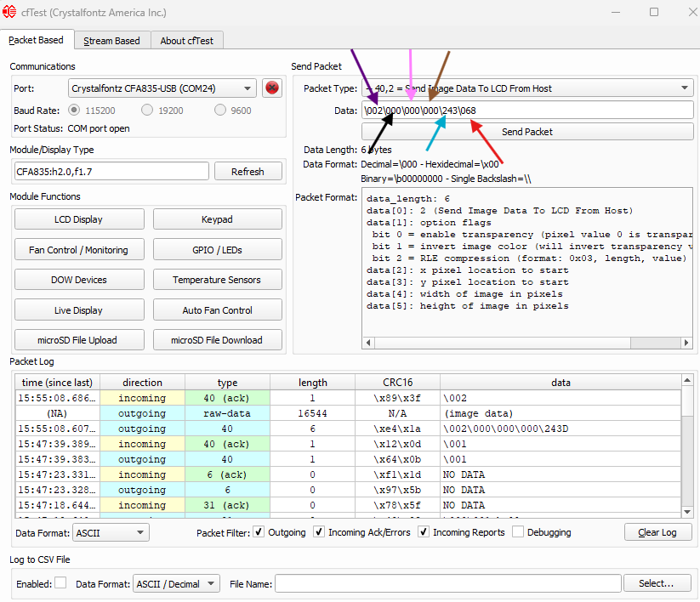Open the CSV ASCII / Decimal format dropdown

tap(176, 583)
